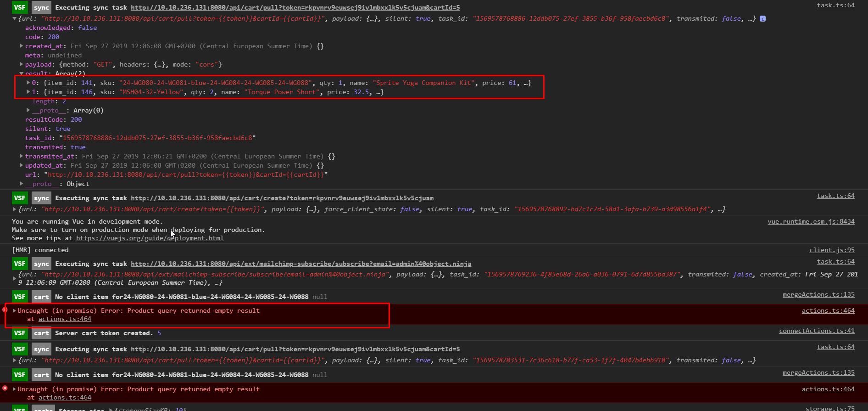Image resolution: width=868 pixels, height=411 pixels.
Task: Select the 'silent: true' property line
Action: (48, 129)
